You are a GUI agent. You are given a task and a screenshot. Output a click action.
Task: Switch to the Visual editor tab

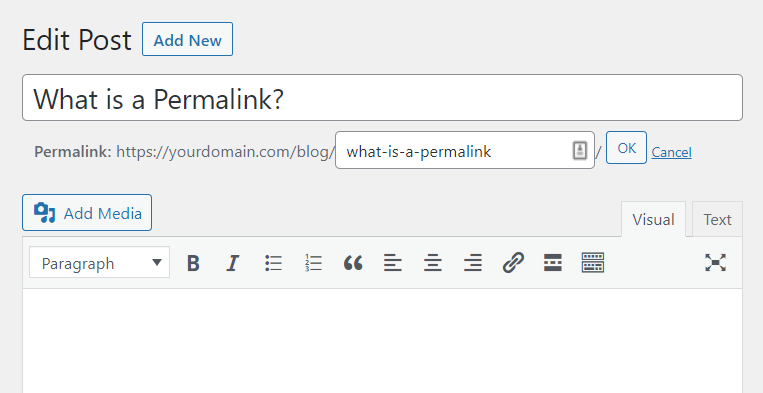point(654,219)
